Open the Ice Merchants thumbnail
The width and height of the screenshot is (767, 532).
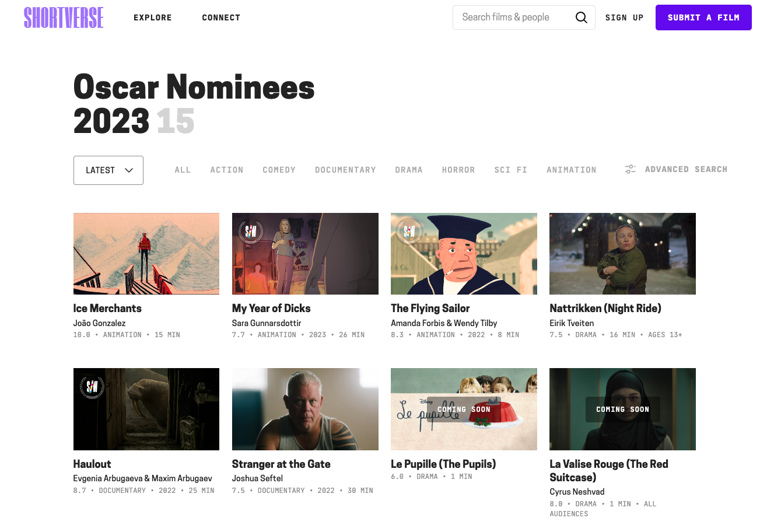click(x=146, y=254)
